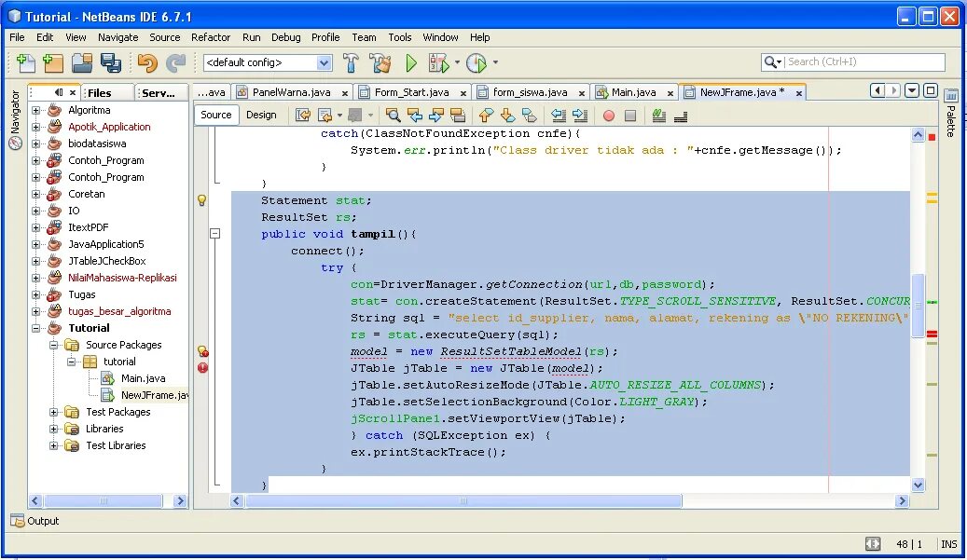Click the editor back-navigation icon
Image resolution: width=967 pixels, height=560 pixels.
tap(325, 116)
